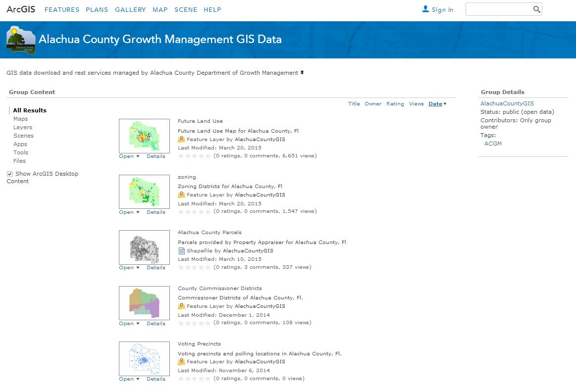Viewport: 576px width, 392px height.
Task: Toggle the Date sort order
Action: tap(437, 104)
